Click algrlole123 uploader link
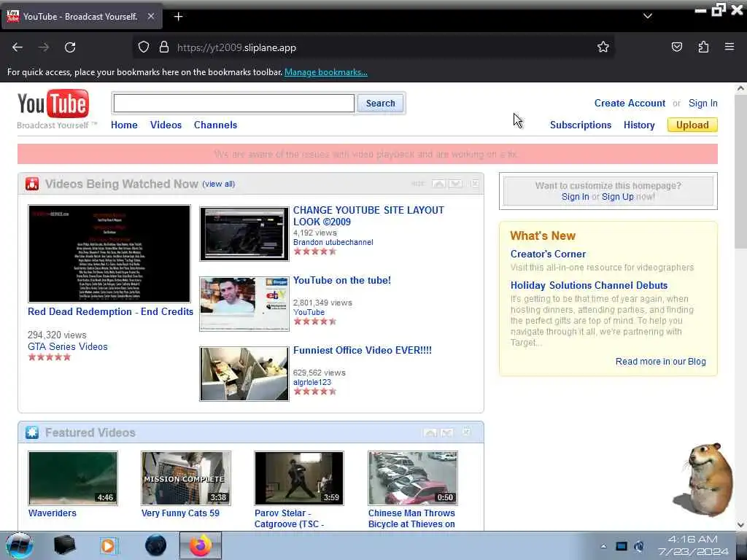 click(312, 382)
